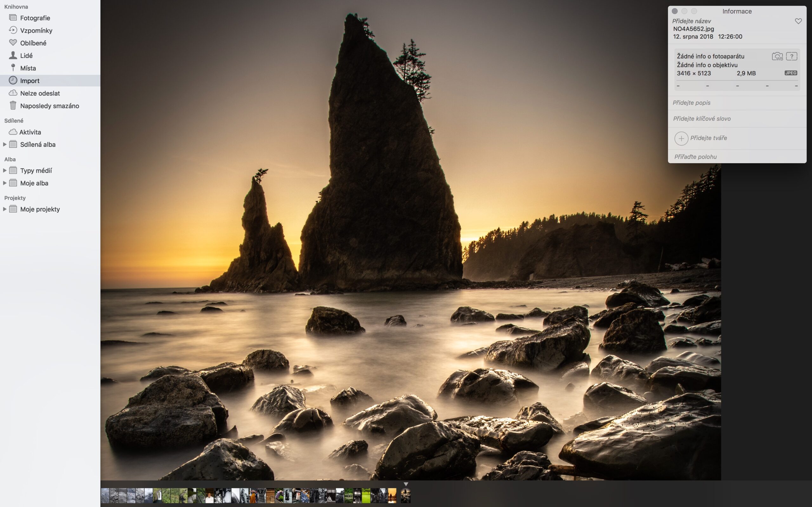Expand the Sdílená alba folder
812x507 pixels.
pos(5,144)
